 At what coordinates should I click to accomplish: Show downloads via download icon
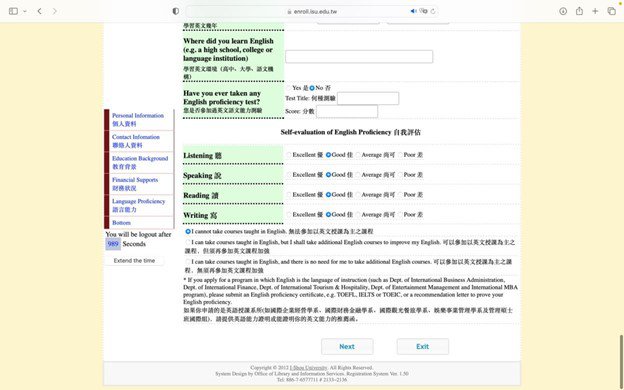[x=563, y=11]
